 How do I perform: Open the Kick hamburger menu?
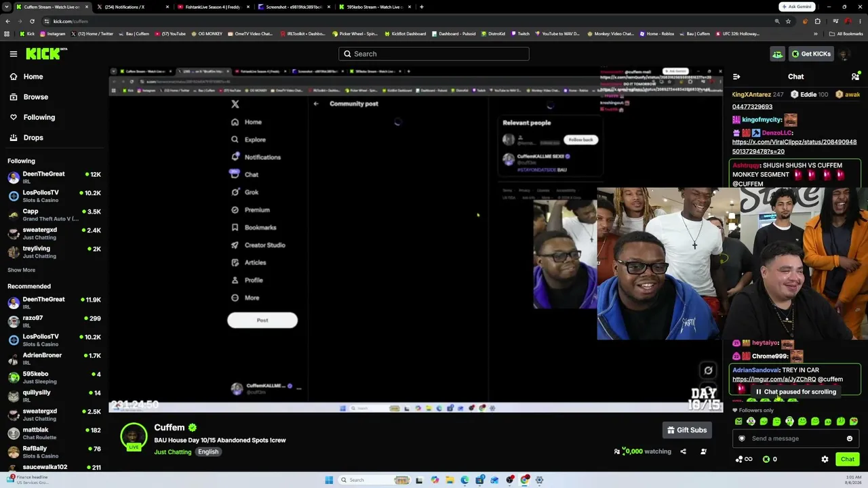click(14, 54)
